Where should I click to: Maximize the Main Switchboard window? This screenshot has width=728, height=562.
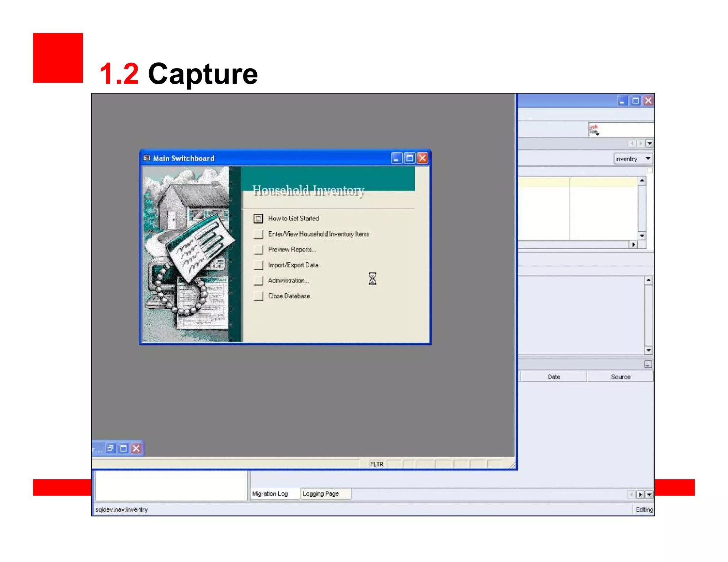click(x=409, y=158)
